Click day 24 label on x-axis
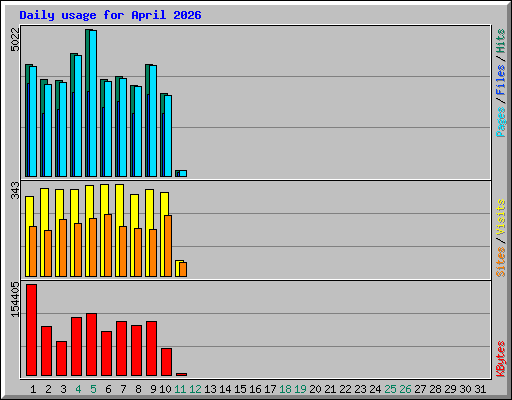This screenshot has width=512, height=400. 375,389
